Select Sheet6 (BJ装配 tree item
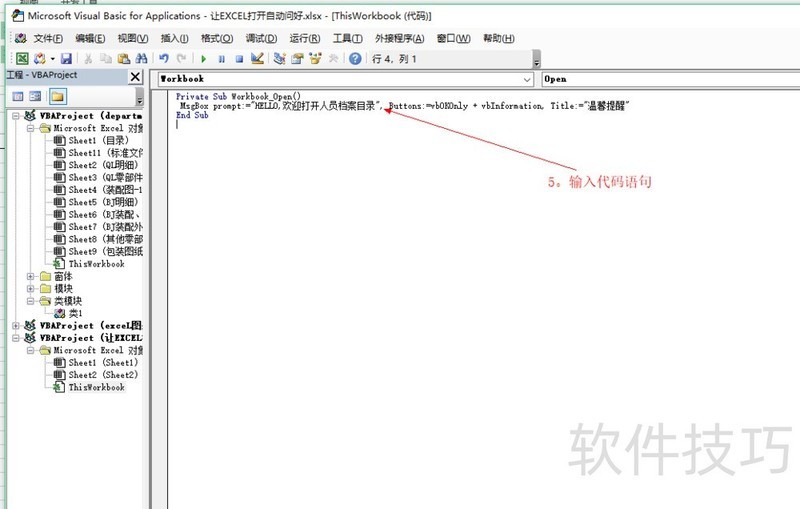 (x=105, y=214)
